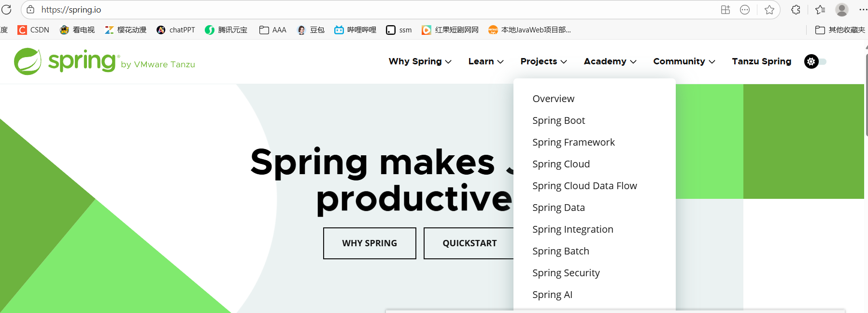868x313 pixels.
Task: Open the 本地JavaWeb项目部 bookmark
Action: 530,30
